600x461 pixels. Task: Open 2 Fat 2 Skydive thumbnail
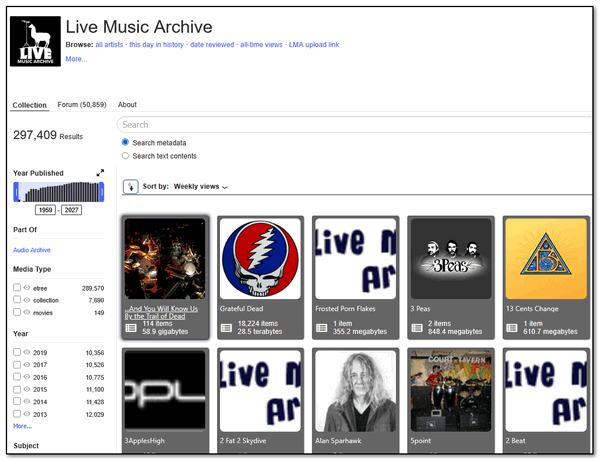tap(260, 391)
